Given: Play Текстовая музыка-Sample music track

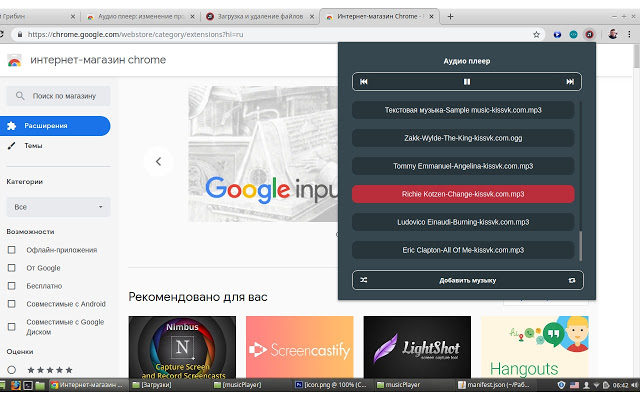Looking at the screenshot, I should 463,110.
